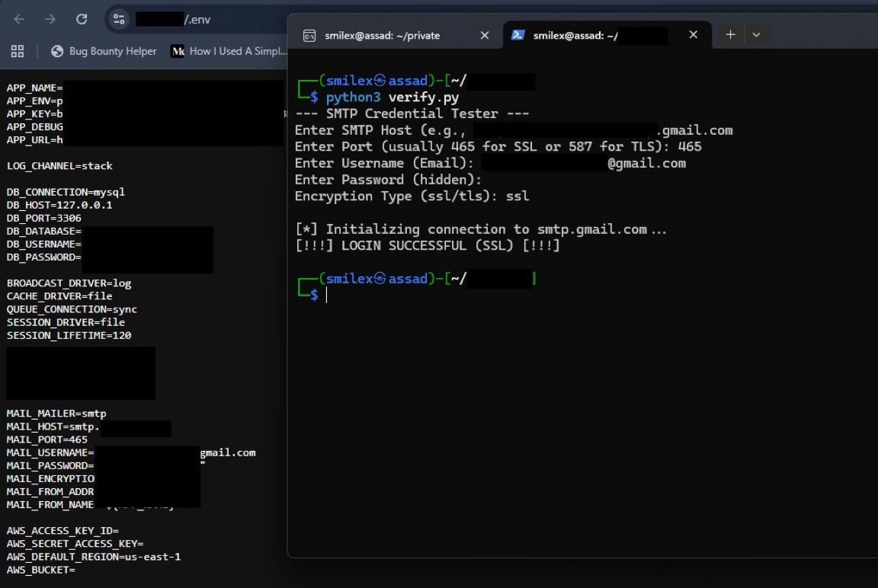Expand the terminal profile dropdown
878x588 pixels.
point(756,35)
